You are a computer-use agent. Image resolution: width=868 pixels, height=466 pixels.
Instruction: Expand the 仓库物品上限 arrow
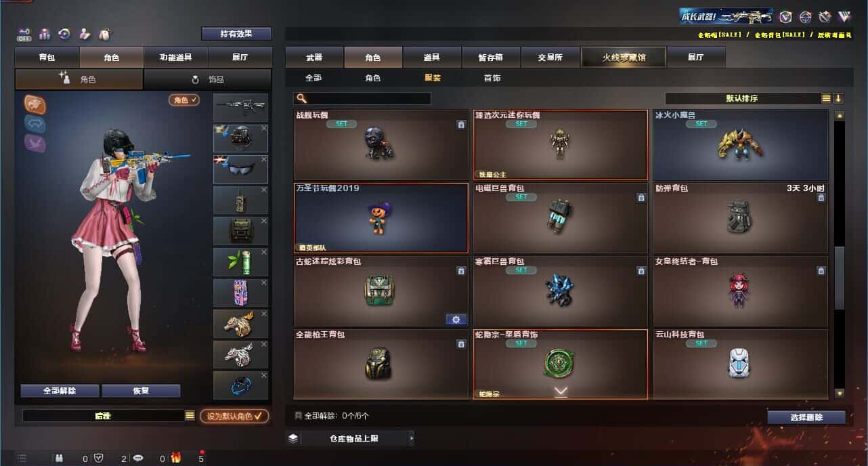[x=411, y=438]
